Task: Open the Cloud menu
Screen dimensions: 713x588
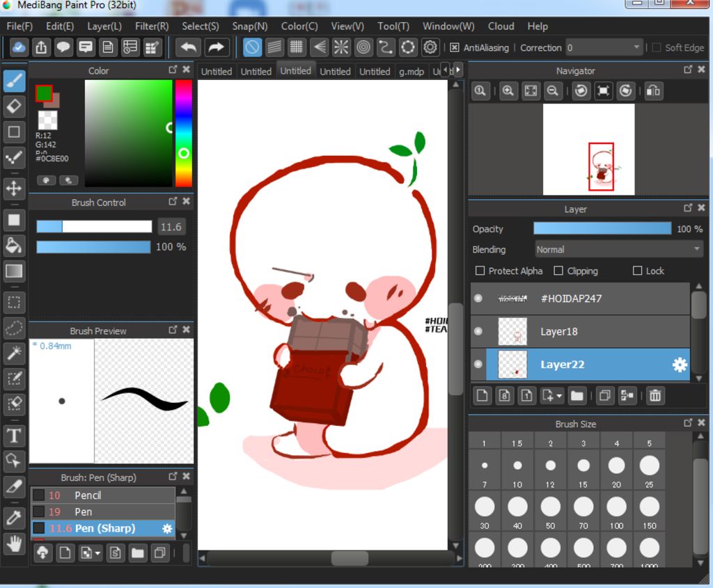Action: 501,26
